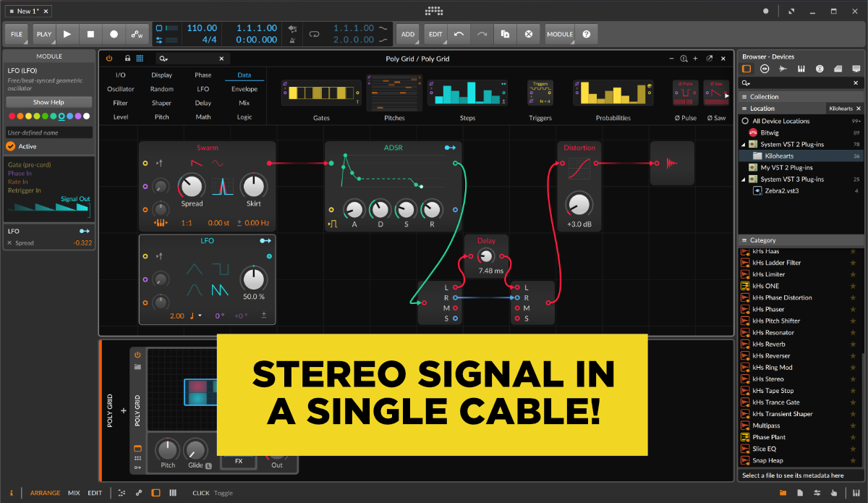Pop out the grid window icon

[710, 59]
